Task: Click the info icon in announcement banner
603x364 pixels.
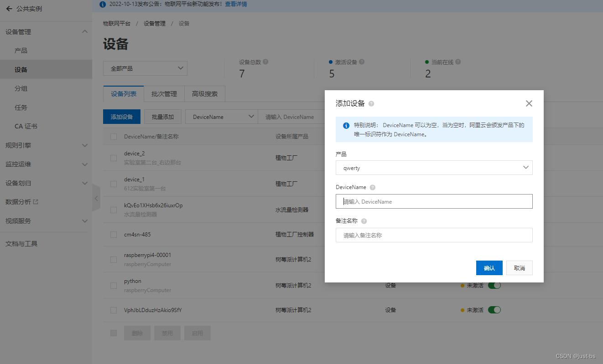Action: [102, 4]
